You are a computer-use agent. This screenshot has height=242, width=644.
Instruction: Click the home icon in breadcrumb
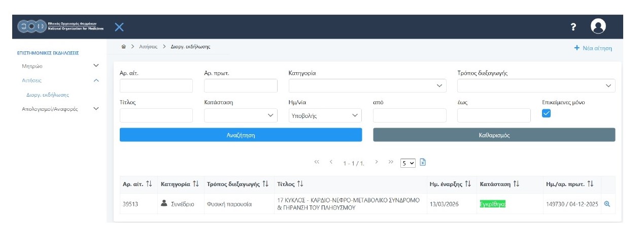123,47
